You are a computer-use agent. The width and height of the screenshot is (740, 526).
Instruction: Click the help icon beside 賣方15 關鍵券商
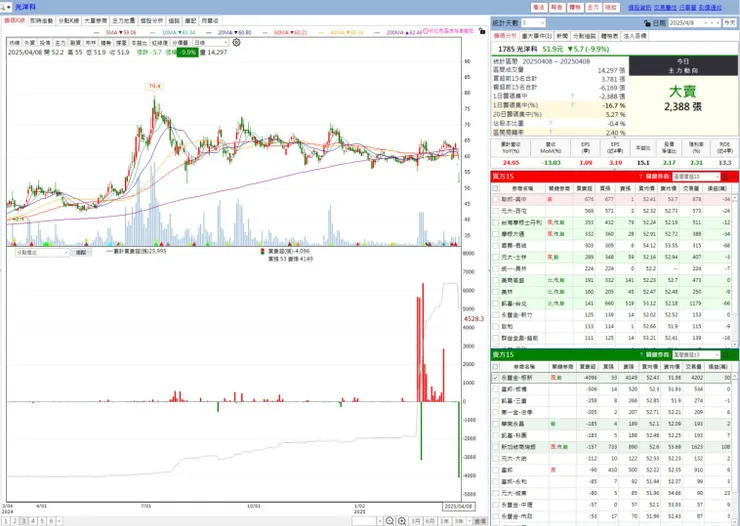pos(641,355)
